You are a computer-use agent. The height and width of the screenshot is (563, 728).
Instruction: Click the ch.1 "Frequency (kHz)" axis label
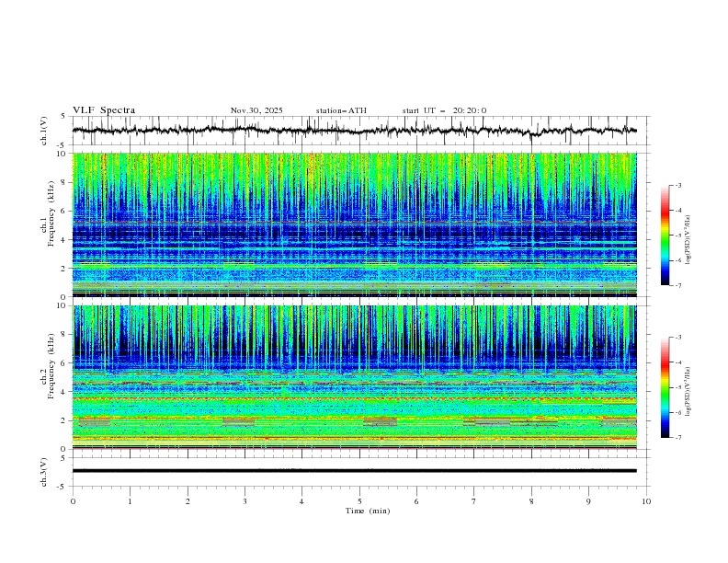pyautogui.click(x=51, y=213)
